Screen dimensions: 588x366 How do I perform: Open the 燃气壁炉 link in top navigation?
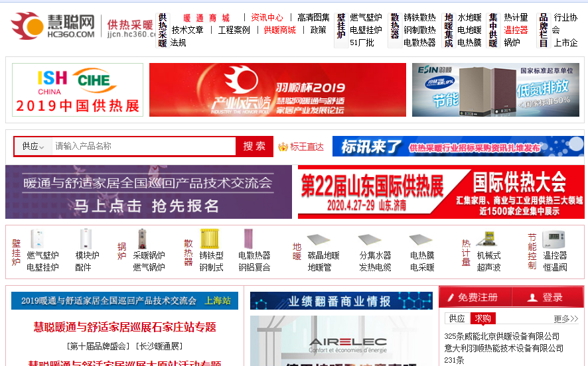tap(366, 18)
